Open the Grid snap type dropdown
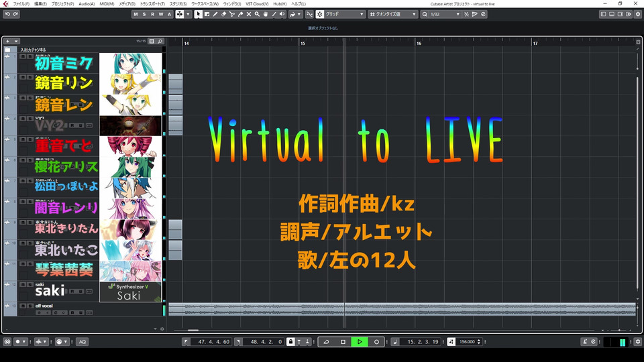 pyautogui.click(x=345, y=14)
